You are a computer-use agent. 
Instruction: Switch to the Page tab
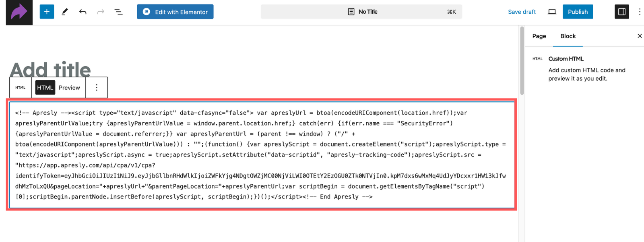539,36
